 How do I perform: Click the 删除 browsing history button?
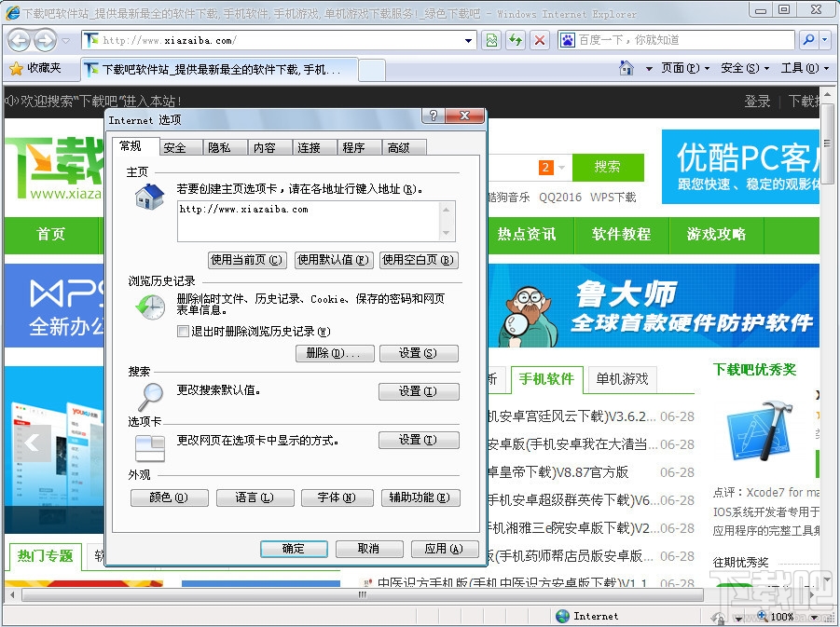tap(335, 353)
